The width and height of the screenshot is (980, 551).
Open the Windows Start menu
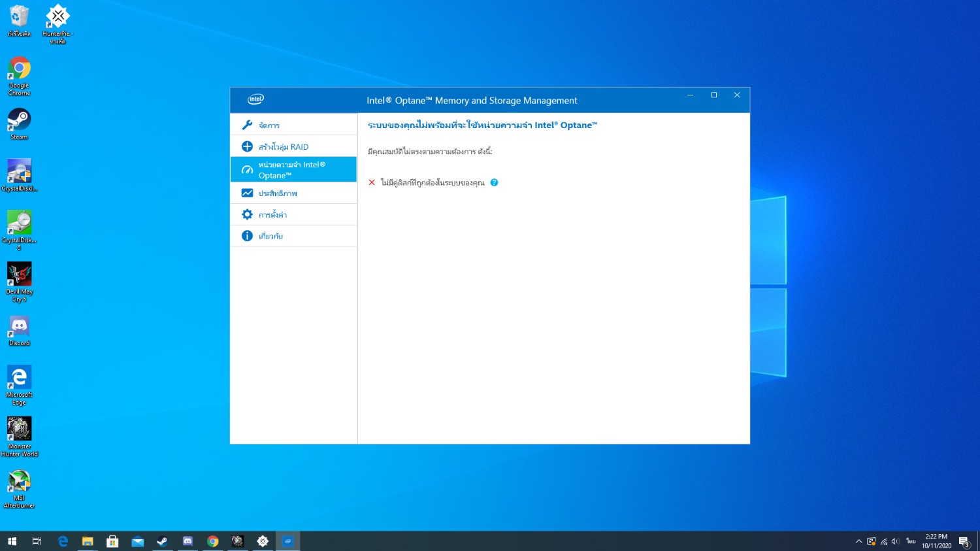coord(12,541)
